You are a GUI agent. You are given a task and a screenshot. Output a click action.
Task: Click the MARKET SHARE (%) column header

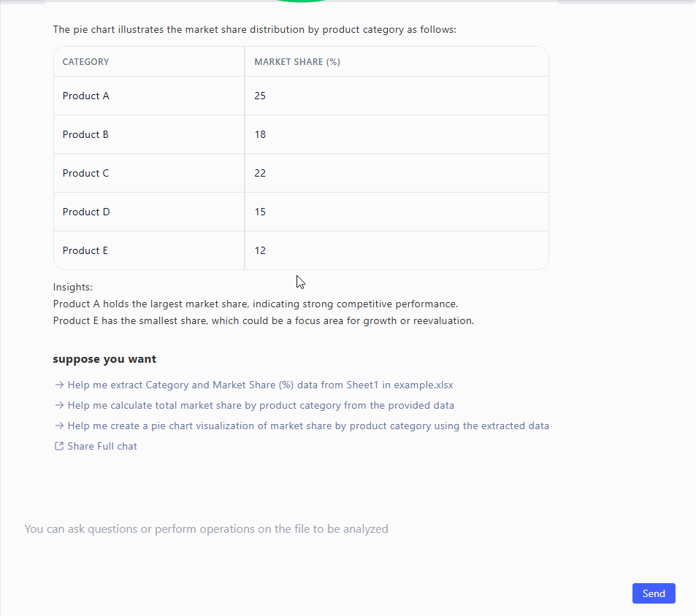[297, 62]
